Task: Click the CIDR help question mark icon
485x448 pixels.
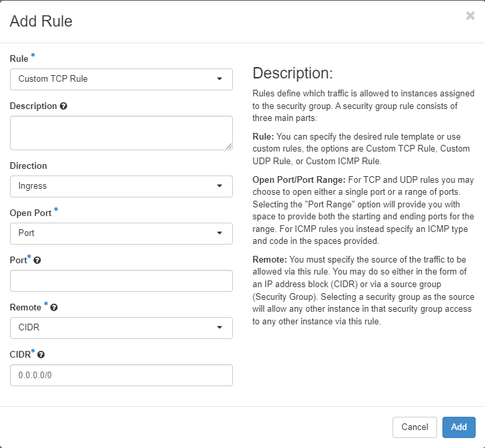Action: [x=41, y=355]
